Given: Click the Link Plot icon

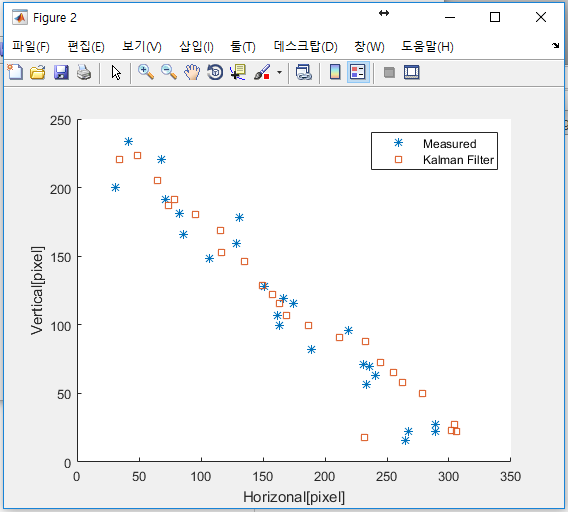Looking at the screenshot, I should (304, 72).
